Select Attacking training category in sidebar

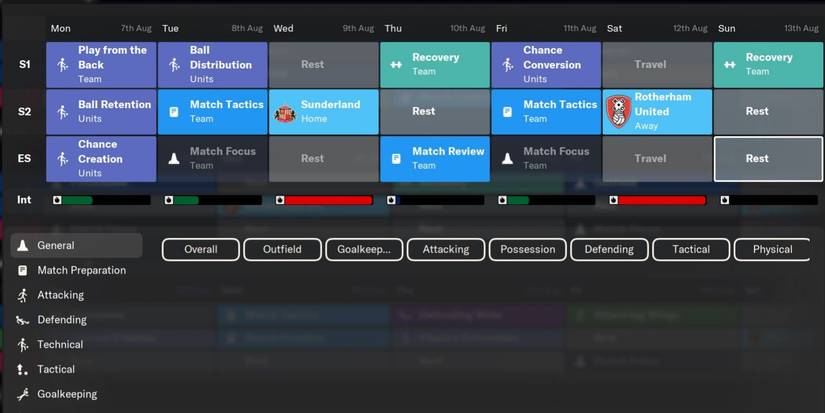pos(76,295)
